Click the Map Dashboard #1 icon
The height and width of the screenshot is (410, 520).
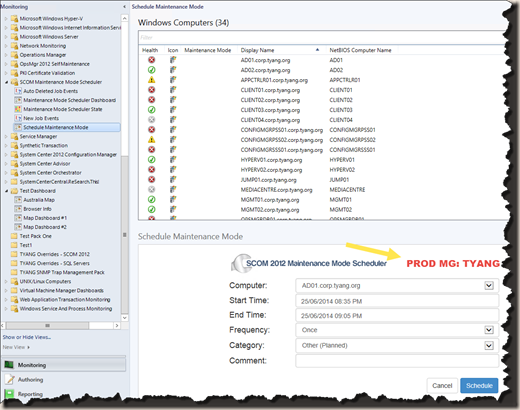click(x=18, y=218)
